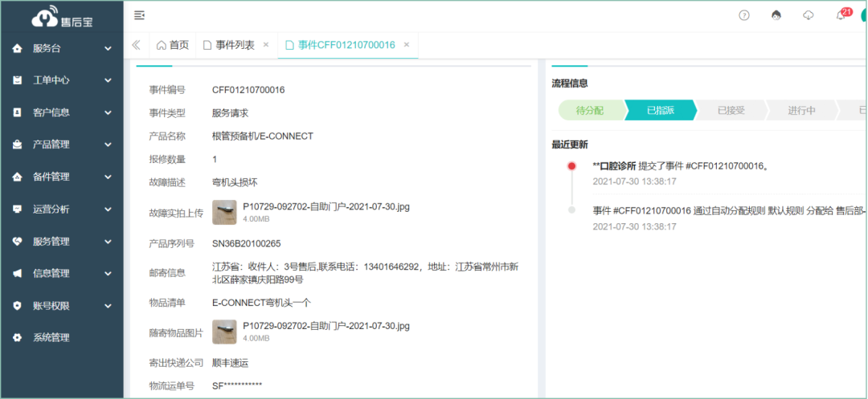This screenshot has width=868, height=399.
Task: Open the 随寄物品图片 file name link
Action: pyautogui.click(x=326, y=326)
